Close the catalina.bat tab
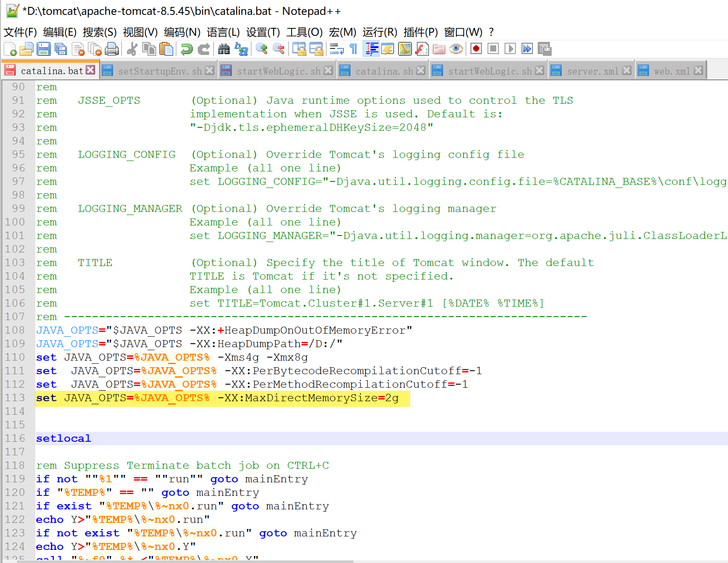 [x=90, y=70]
